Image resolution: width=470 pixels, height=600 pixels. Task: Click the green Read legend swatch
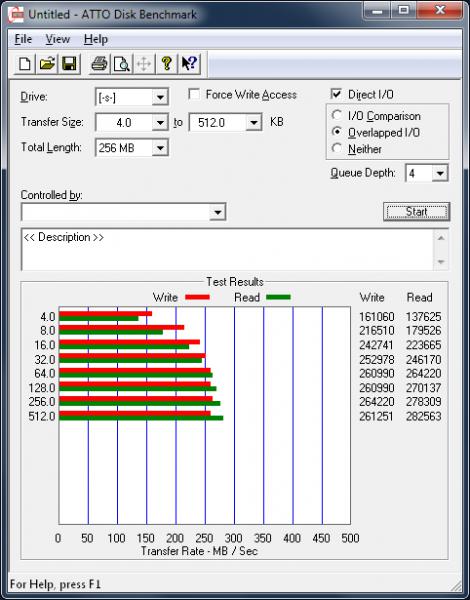click(278, 297)
